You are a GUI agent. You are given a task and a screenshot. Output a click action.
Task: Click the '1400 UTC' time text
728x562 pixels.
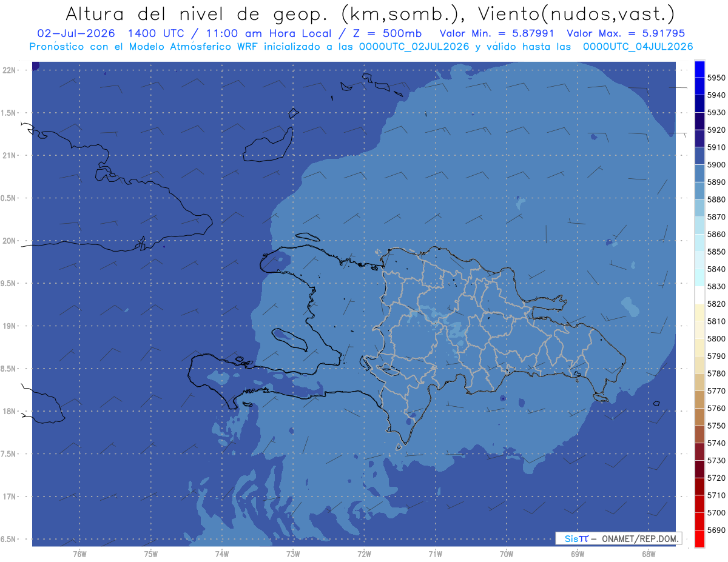tap(158, 33)
